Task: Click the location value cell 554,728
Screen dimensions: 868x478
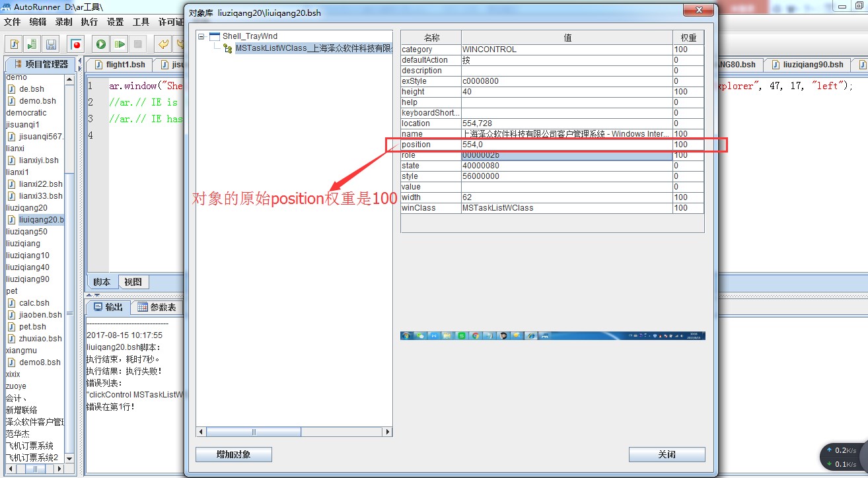Action: 567,123
